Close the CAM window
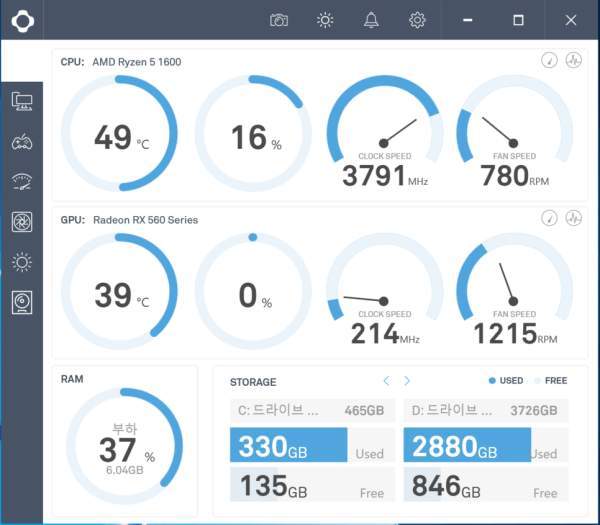Image resolution: width=600 pixels, height=525 pixels. (x=571, y=20)
